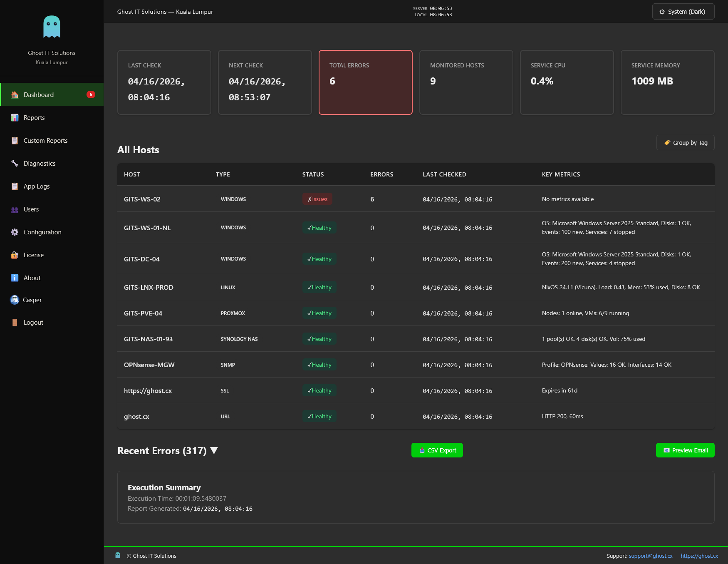The image size is (728, 564).
Task: Open Custom Reports page
Action: (52, 141)
